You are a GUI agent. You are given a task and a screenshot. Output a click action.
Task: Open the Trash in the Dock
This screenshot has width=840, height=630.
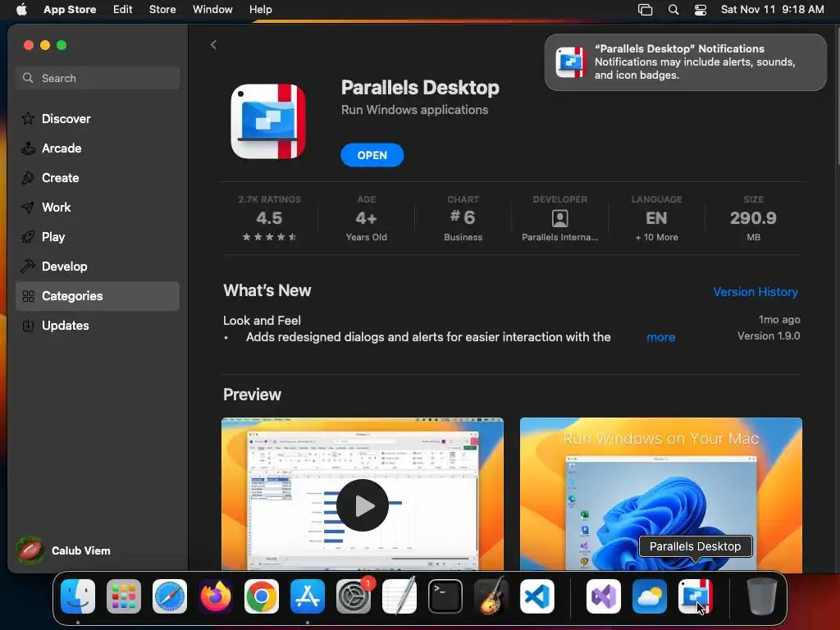pos(762,596)
